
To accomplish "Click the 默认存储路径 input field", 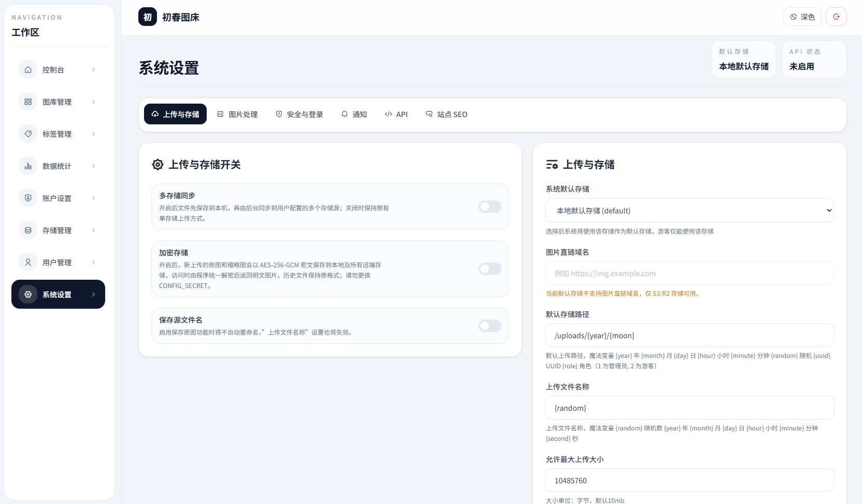I will tap(689, 335).
